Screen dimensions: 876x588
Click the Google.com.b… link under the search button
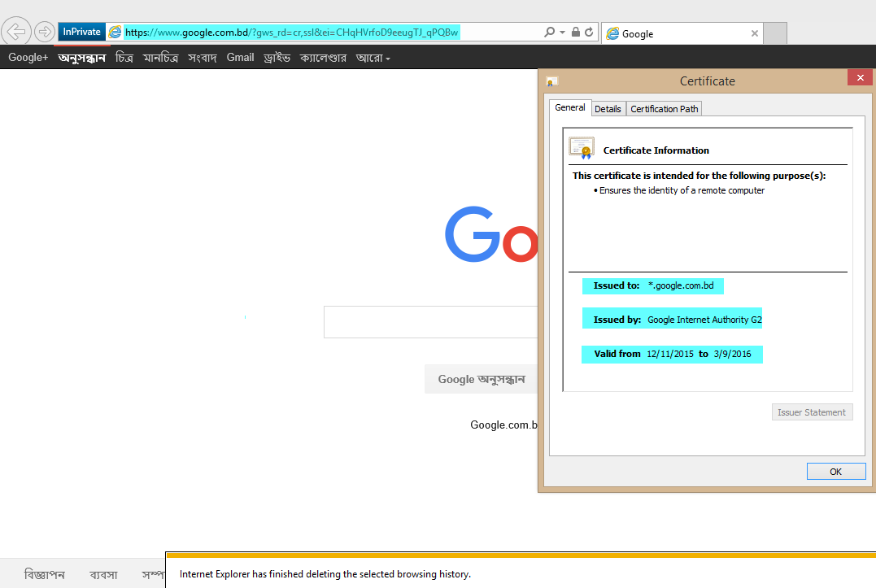504,425
